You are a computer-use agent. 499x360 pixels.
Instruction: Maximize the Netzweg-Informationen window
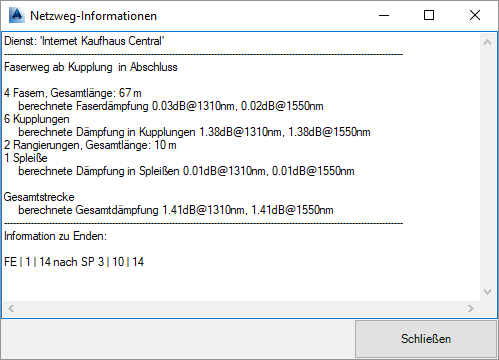coord(429,15)
